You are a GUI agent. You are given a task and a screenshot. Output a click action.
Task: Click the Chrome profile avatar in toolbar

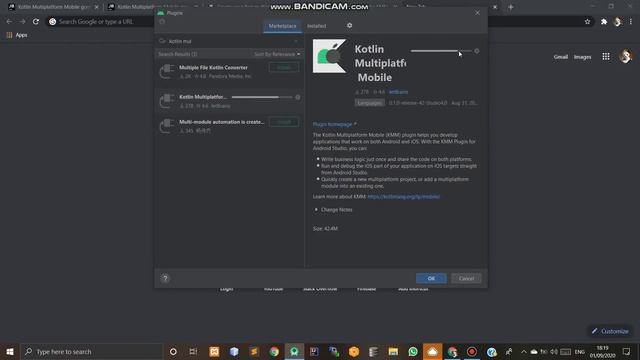pos(617,22)
